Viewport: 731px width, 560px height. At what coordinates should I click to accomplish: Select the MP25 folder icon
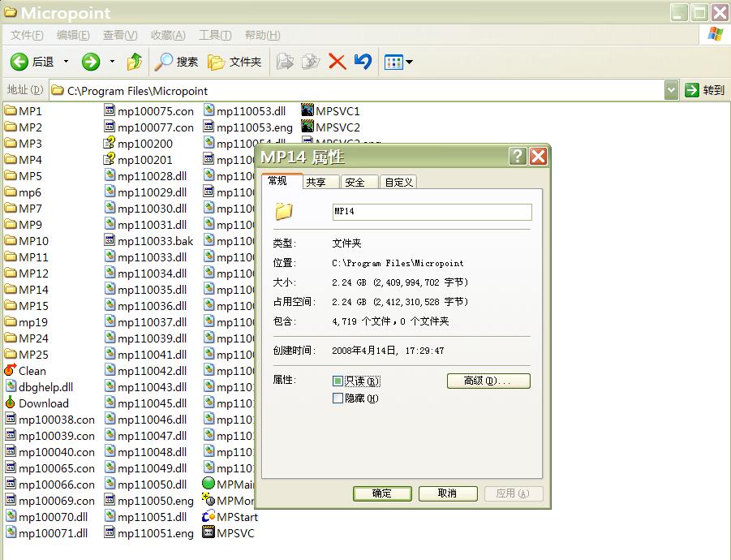tap(11, 355)
